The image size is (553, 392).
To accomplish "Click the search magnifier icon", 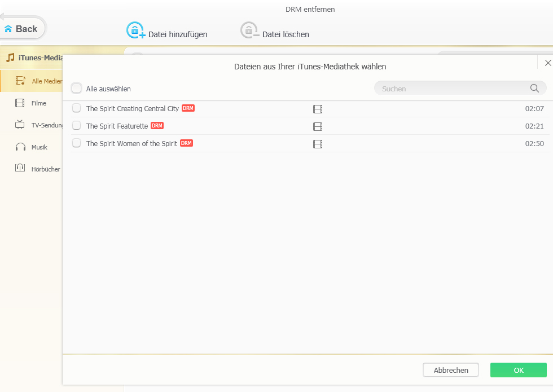I will click(534, 88).
